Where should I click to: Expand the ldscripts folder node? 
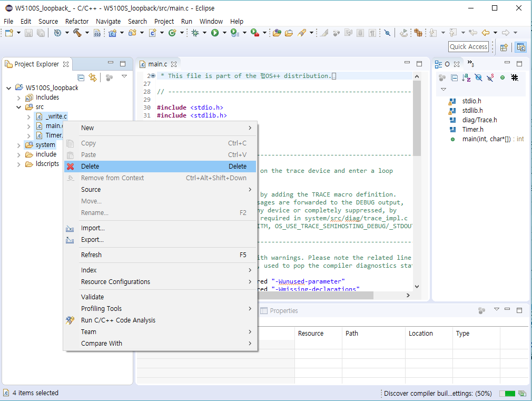click(x=18, y=164)
